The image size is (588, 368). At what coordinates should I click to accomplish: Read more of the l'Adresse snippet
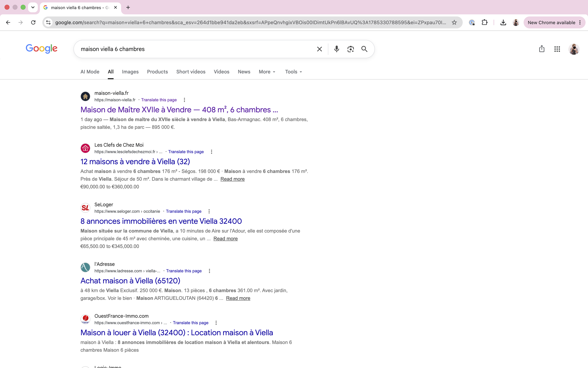(x=238, y=298)
